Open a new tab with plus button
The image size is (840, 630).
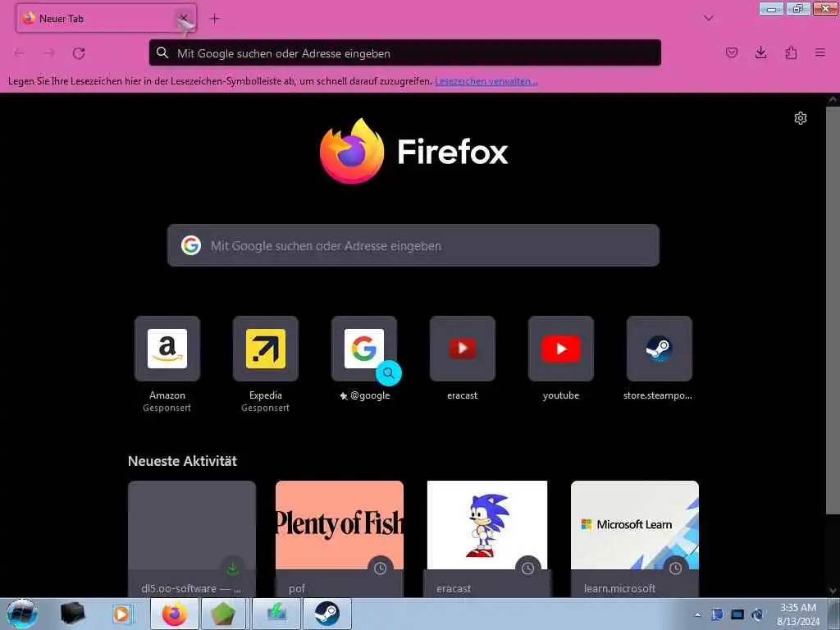[x=214, y=19]
